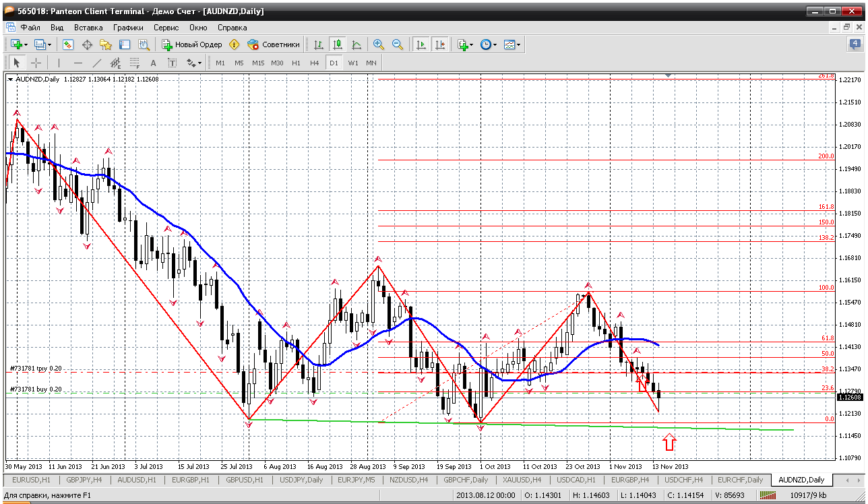Click the connection status bars icon
The image size is (868, 504).
pos(768,497)
